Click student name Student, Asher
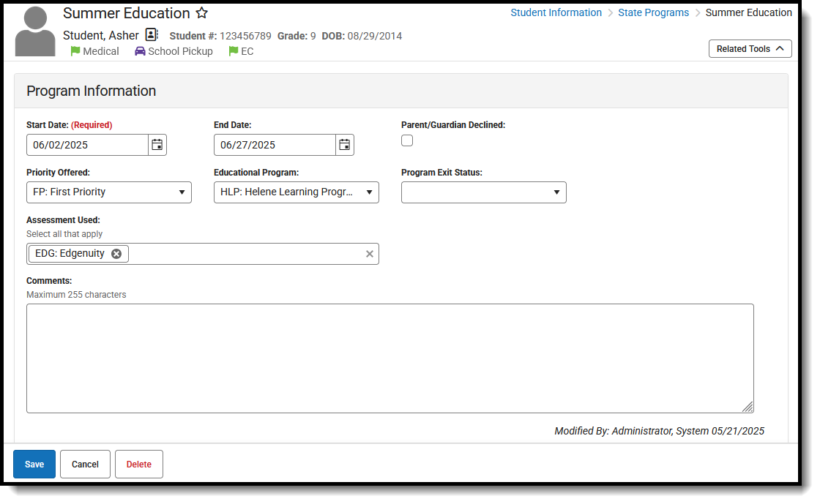Viewport: 820px width, 504px height. (x=101, y=36)
